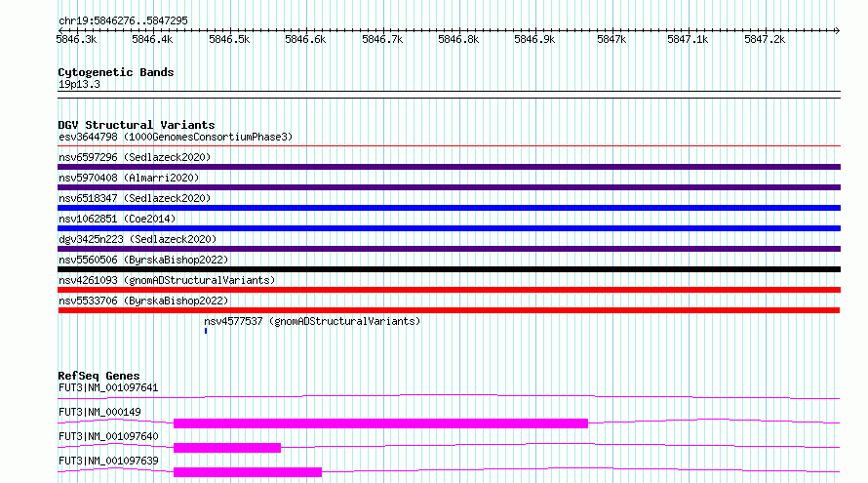Select the blue bar under nsv1062851

[449, 228]
